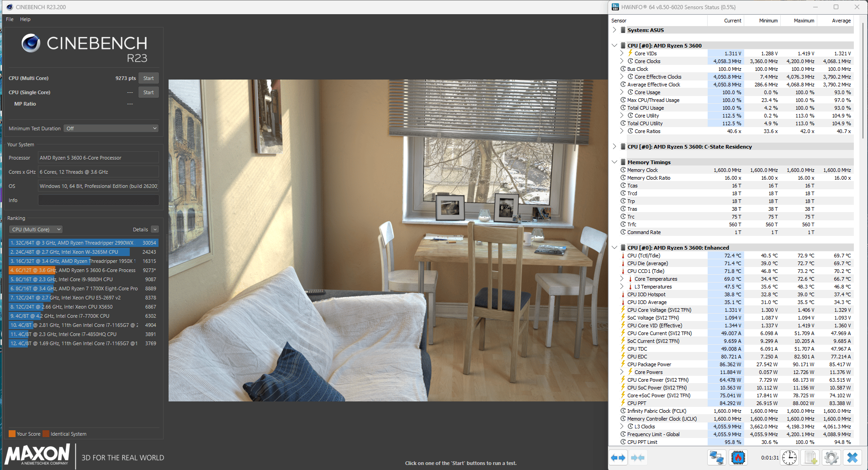The height and width of the screenshot is (470, 868).
Task: Click the clock icon beside Total CPU Usage
Action: point(623,108)
